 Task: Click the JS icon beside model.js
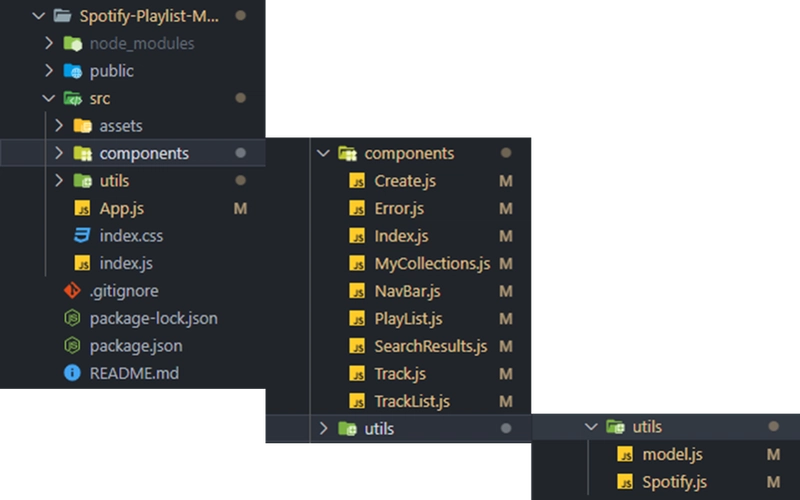[625, 454]
